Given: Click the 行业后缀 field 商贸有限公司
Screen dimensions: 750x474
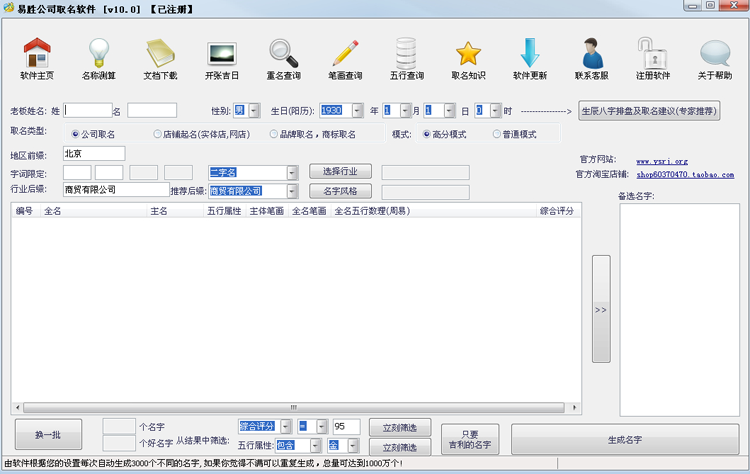Looking at the screenshot, I should pyautogui.click(x=116, y=189).
